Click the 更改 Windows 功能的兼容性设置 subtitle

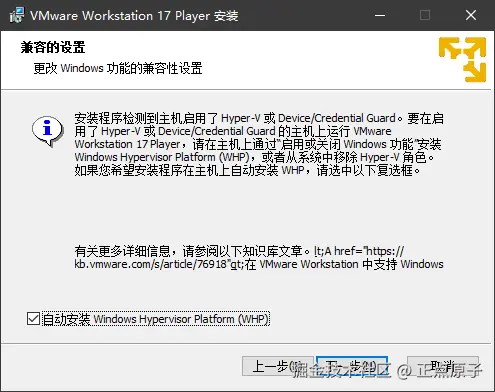[x=118, y=68]
